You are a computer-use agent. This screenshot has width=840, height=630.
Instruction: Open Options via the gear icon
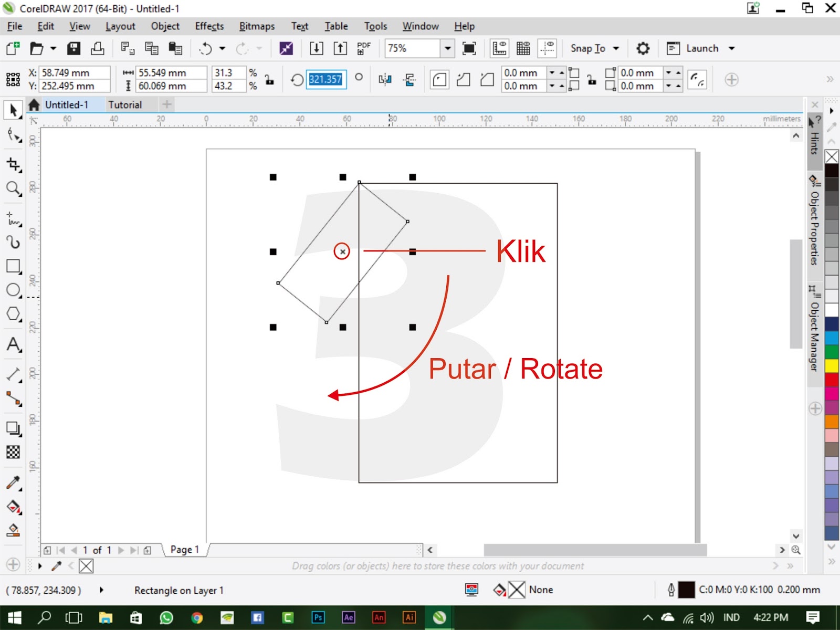643,48
